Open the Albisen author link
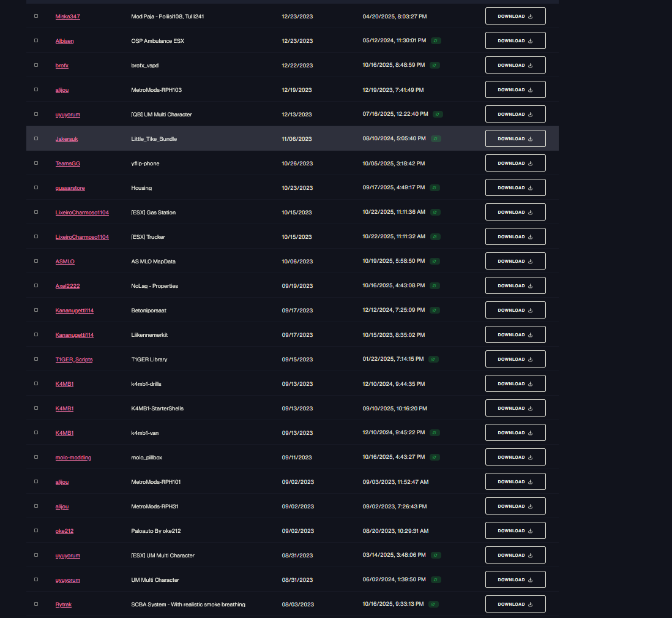The image size is (672, 618). [64, 41]
